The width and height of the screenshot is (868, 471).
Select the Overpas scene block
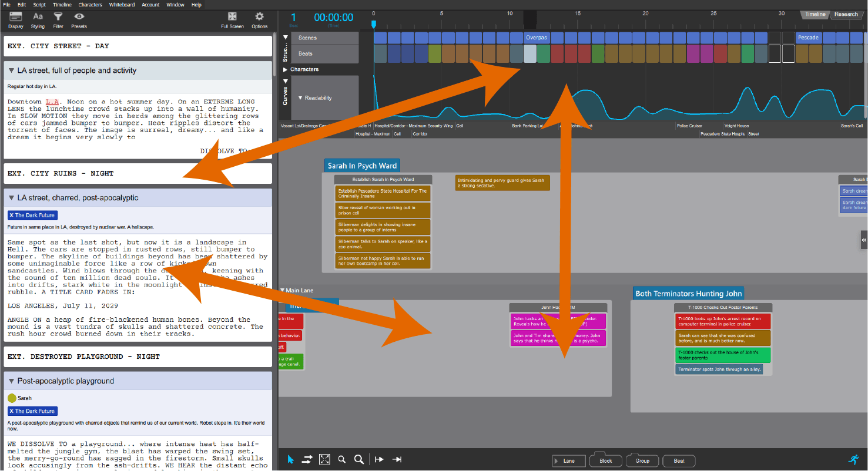pos(537,38)
